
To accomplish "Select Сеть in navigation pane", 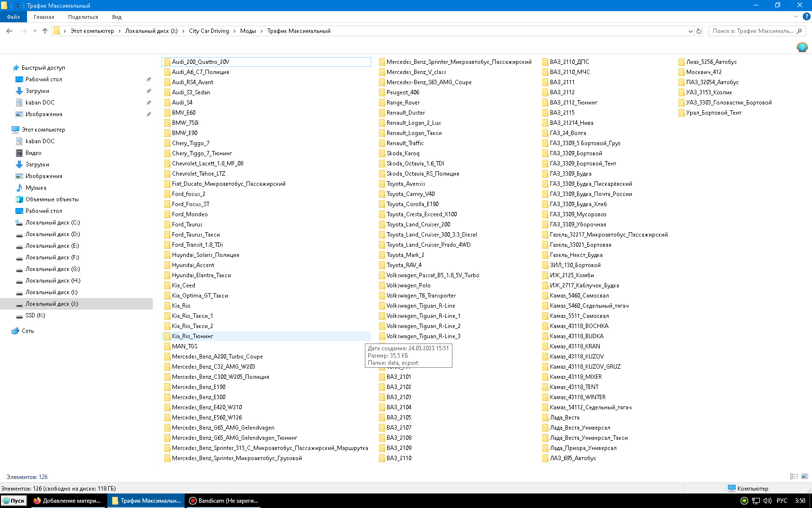I will coord(28,331).
